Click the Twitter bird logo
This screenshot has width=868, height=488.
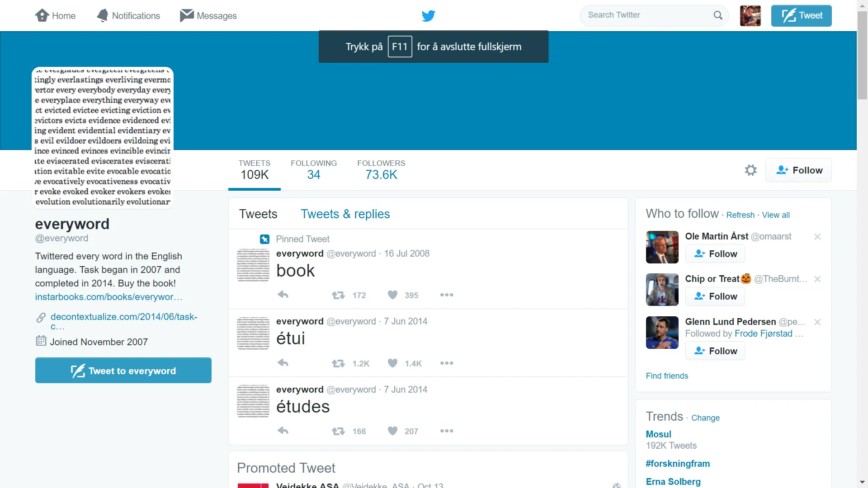[428, 16]
